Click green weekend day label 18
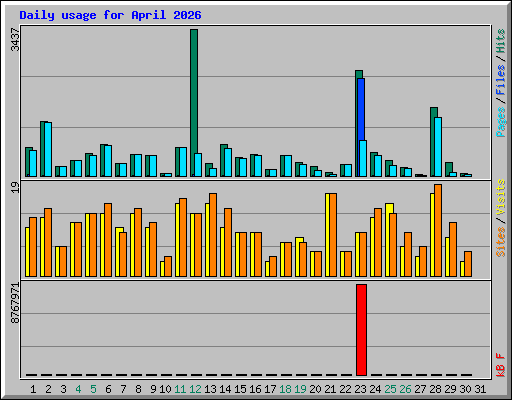 [285, 389]
